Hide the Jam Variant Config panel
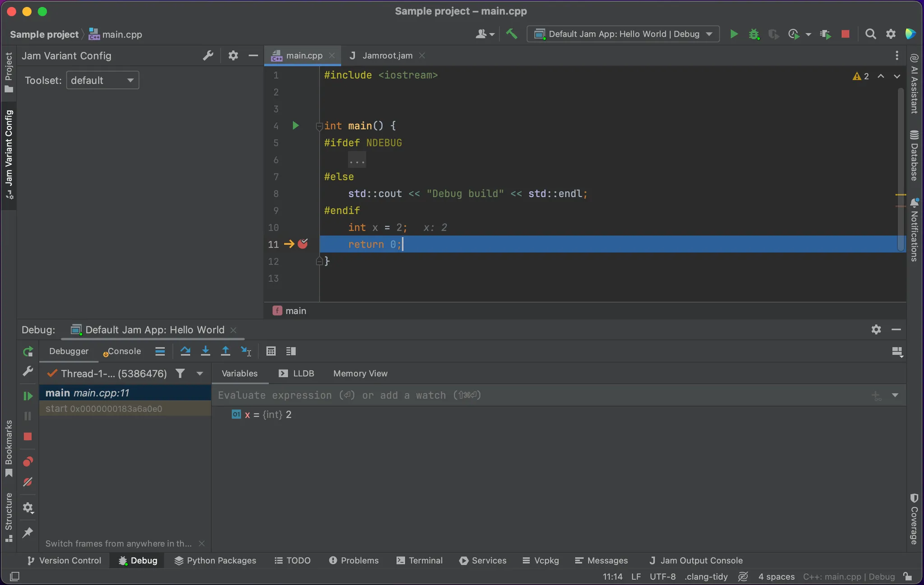 (253, 55)
